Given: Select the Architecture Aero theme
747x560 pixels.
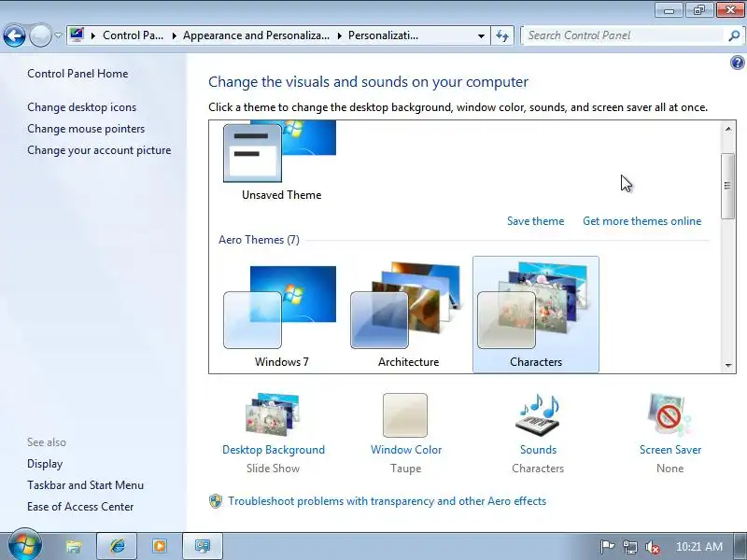Looking at the screenshot, I should coord(408,315).
